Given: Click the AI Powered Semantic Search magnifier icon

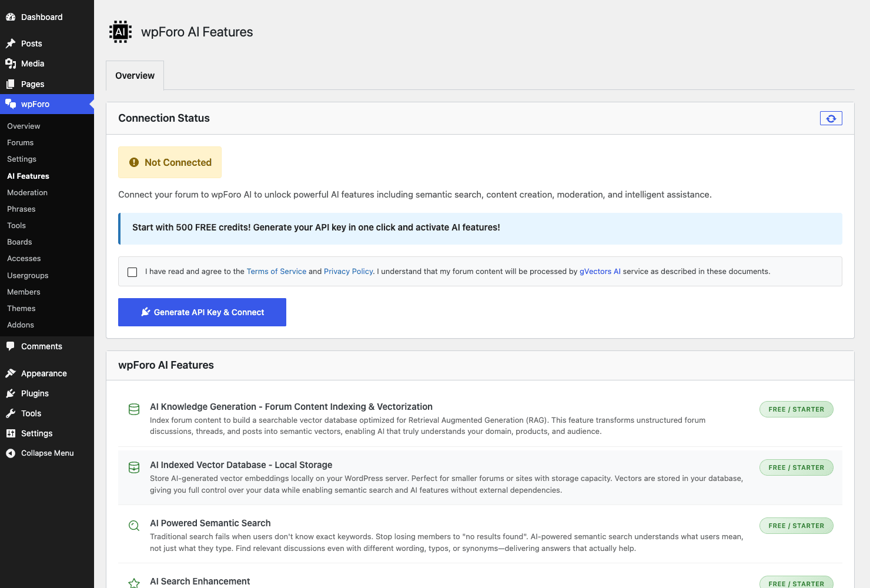Looking at the screenshot, I should tap(134, 526).
